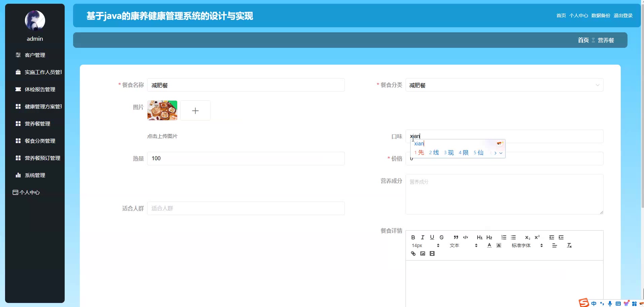
Task: Open 体检报告管理 sidebar menu
Action: [x=35, y=89]
